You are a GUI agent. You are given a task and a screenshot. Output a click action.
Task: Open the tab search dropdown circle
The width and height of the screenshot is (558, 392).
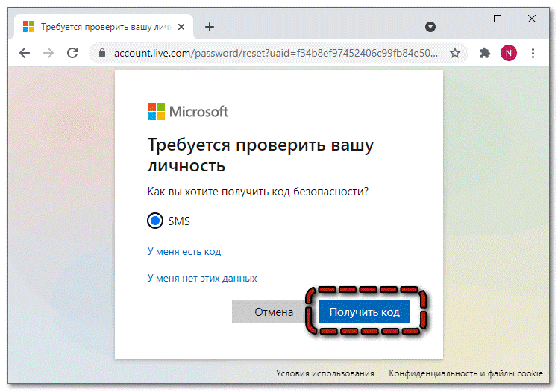(430, 27)
